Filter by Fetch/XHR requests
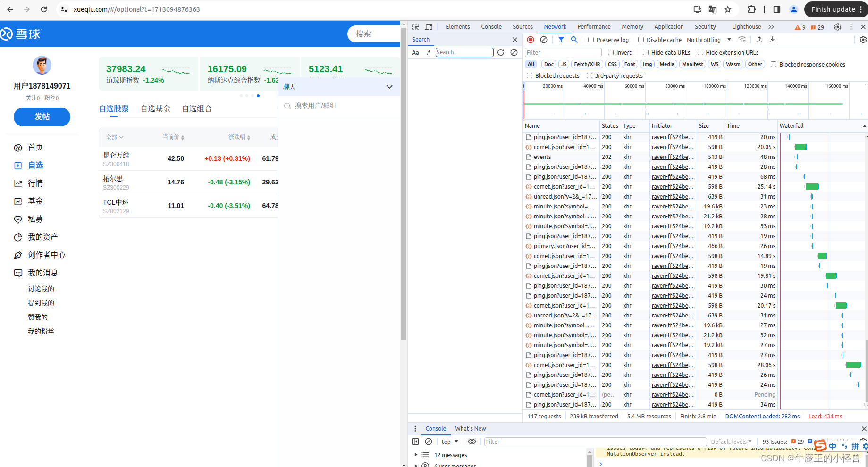The width and height of the screenshot is (868, 467). pyautogui.click(x=587, y=64)
